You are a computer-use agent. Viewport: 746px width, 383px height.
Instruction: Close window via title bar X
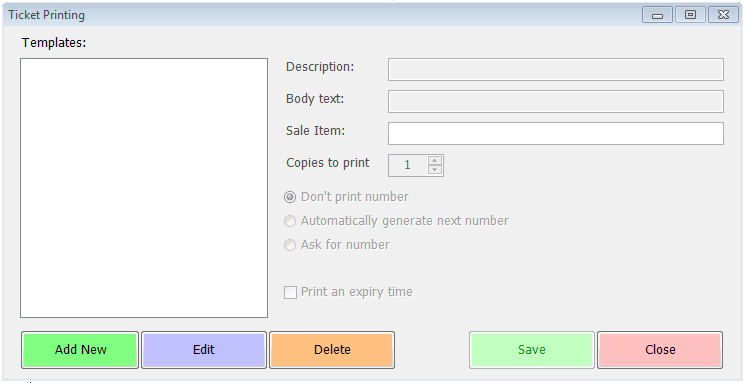coord(723,15)
